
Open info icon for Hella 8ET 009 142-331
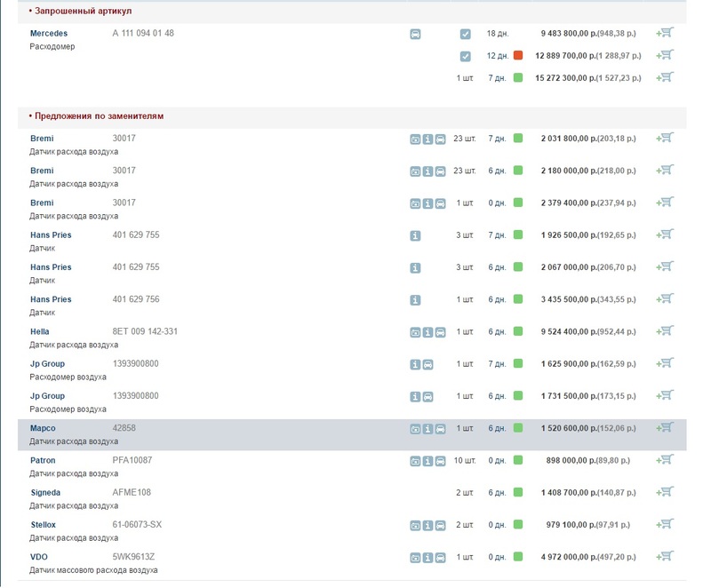click(427, 332)
